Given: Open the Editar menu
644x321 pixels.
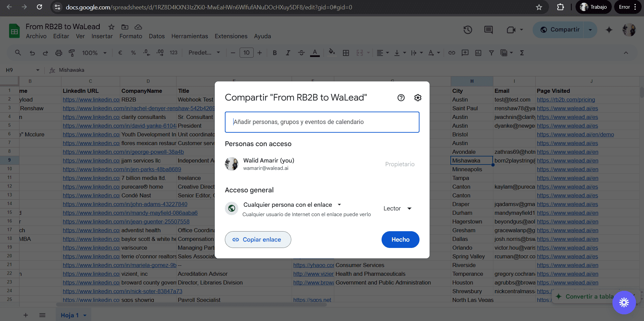Looking at the screenshot, I should pos(61,36).
